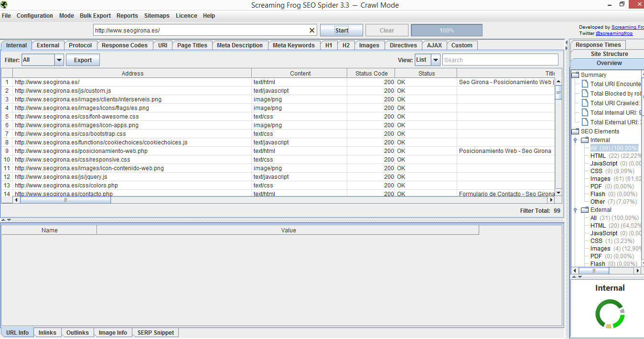Clear the URL field with the X icon

312,30
